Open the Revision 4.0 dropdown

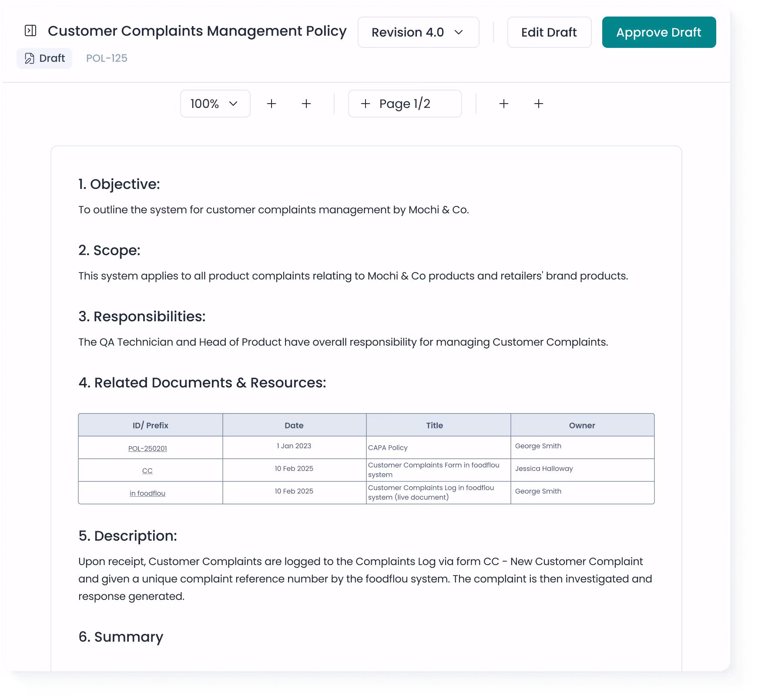pos(418,32)
